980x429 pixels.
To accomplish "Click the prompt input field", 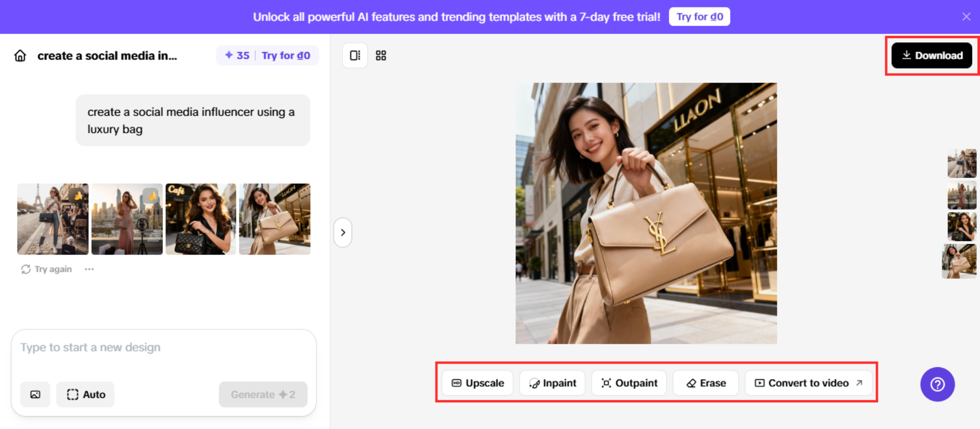I will (x=163, y=348).
